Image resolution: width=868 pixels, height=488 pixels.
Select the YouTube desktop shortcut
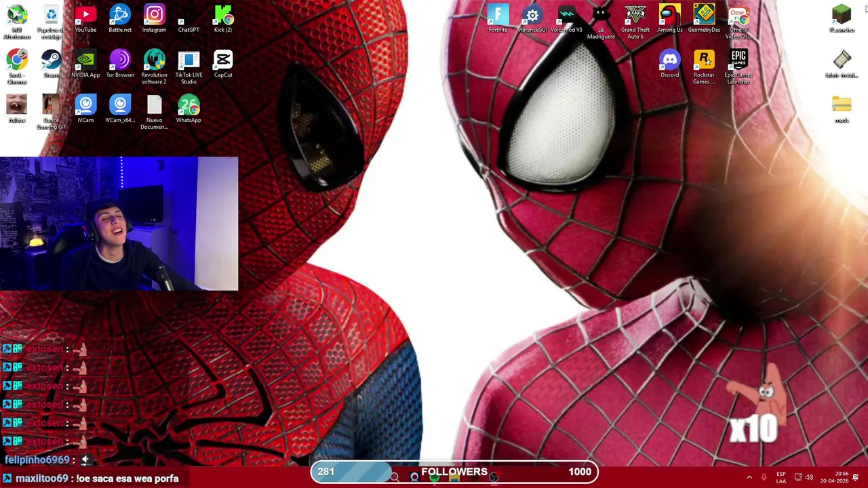85,19
